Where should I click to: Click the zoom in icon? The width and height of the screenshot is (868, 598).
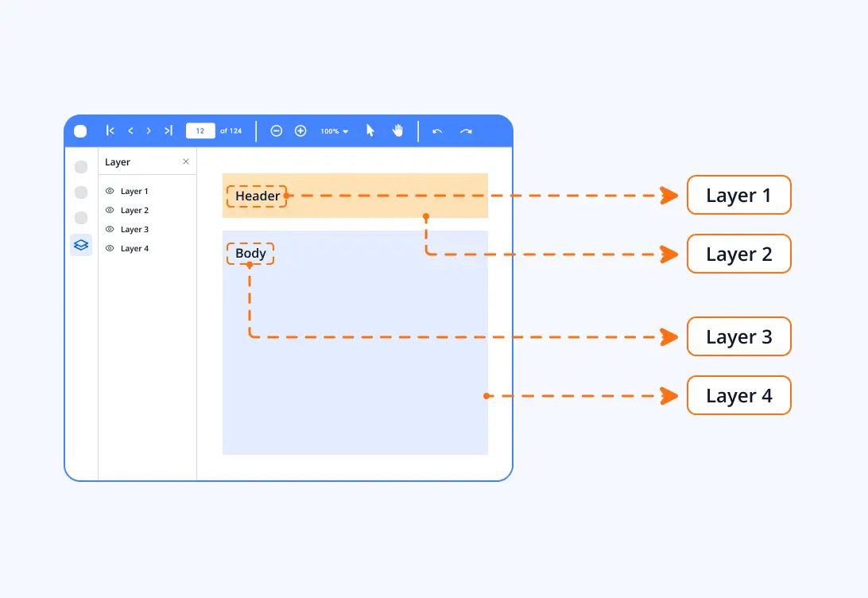(301, 130)
